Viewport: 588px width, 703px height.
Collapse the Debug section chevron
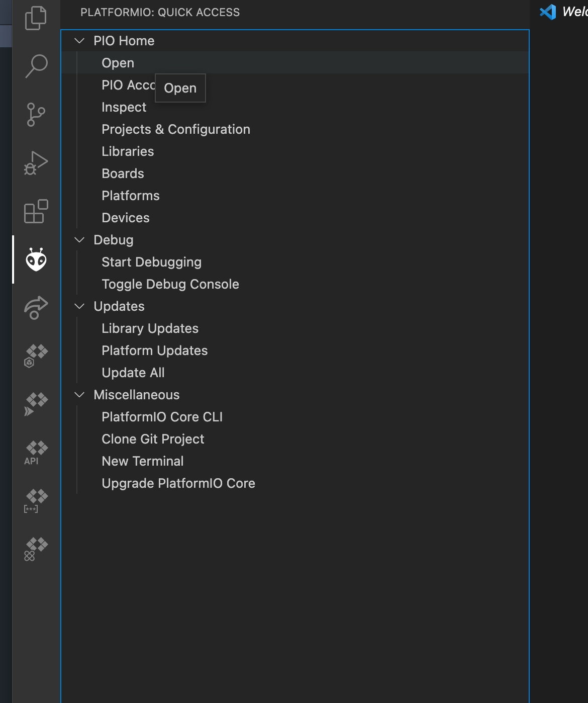tap(79, 240)
